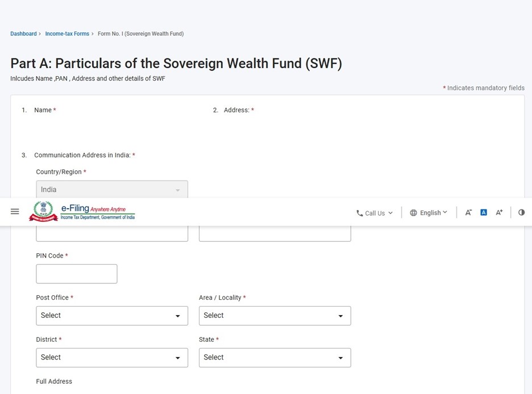Click the disabled Country/Region India dropdown
Viewport: 532px width, 394px height.
[112, 189]
